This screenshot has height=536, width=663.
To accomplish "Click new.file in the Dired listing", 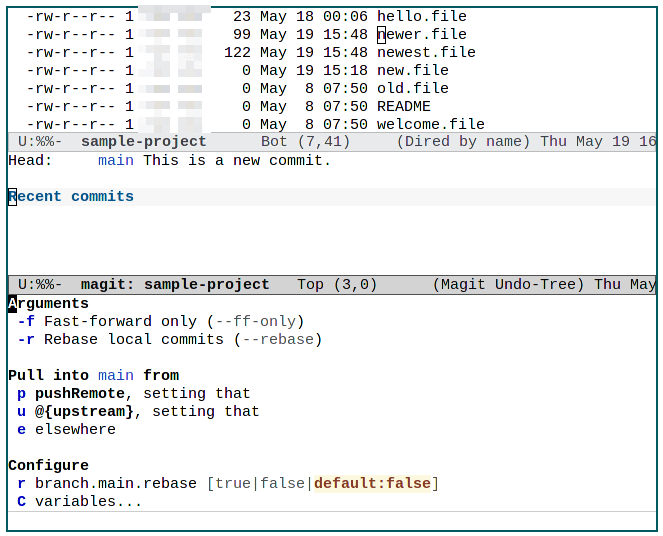I will (x=412, y=70).
